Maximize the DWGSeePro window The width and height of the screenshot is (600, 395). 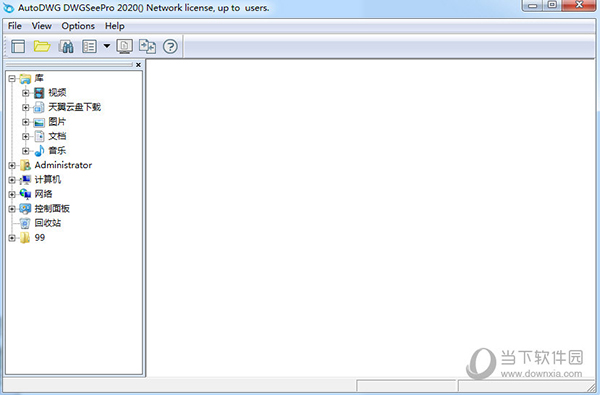552,5
